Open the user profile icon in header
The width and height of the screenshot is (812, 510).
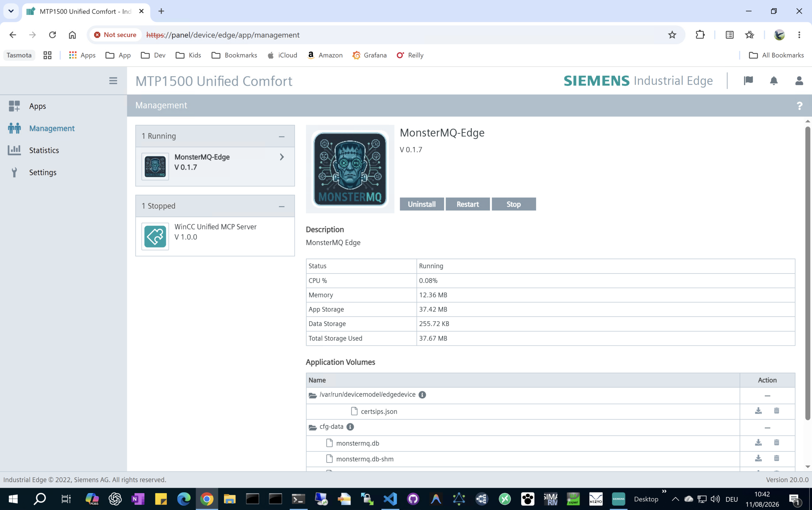point(799,81)
